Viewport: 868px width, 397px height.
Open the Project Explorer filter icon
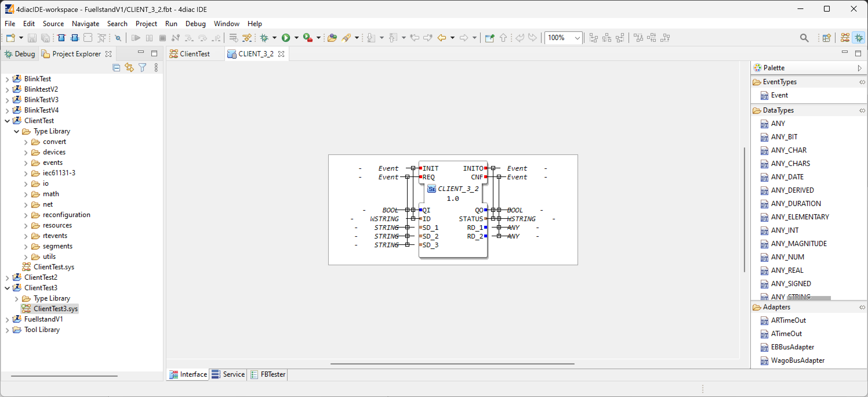(143, 68)
